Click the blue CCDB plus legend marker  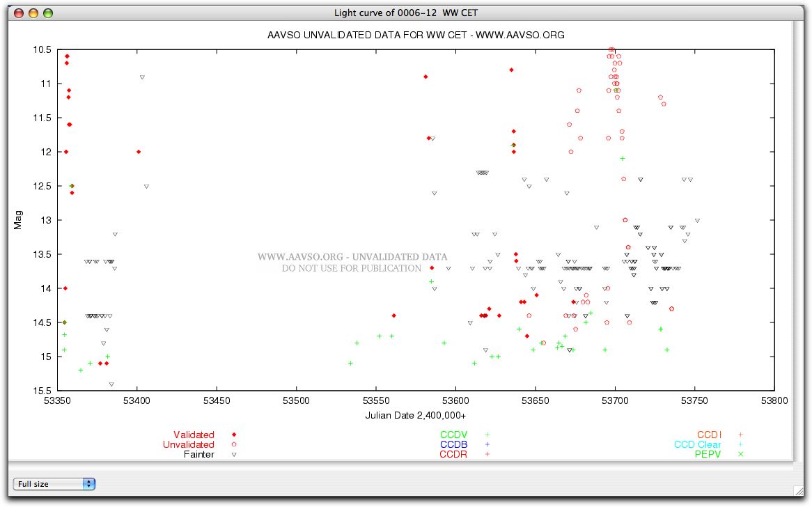[487, 444]
